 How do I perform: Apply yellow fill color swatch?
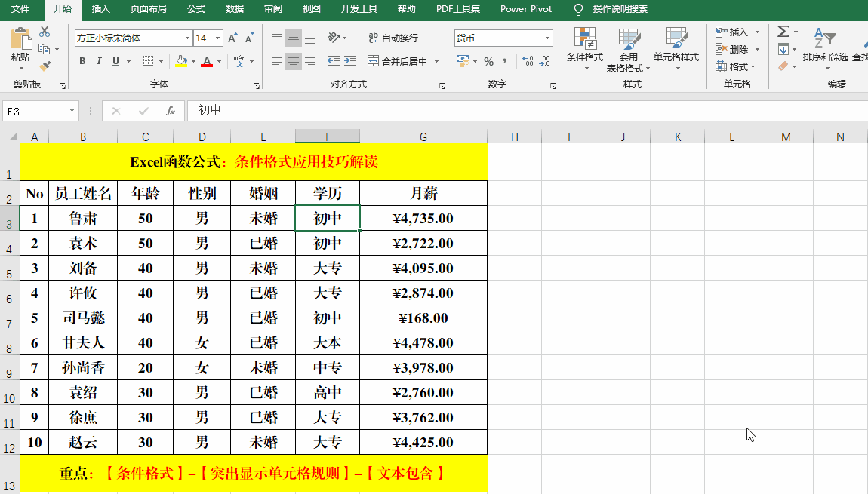click(x=181, y=61)
